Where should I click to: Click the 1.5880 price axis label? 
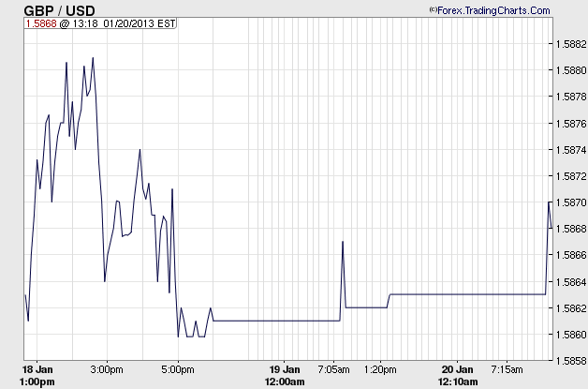pos(570,70)
